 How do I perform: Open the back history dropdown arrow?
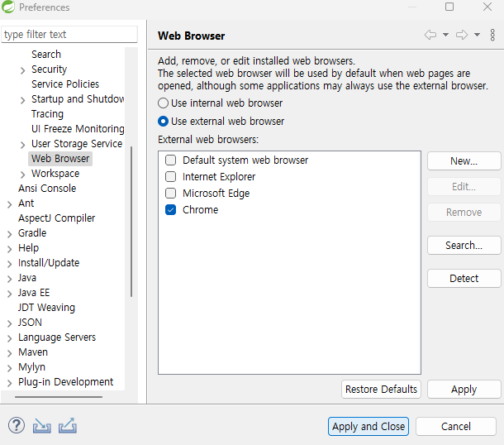(445, 35)
